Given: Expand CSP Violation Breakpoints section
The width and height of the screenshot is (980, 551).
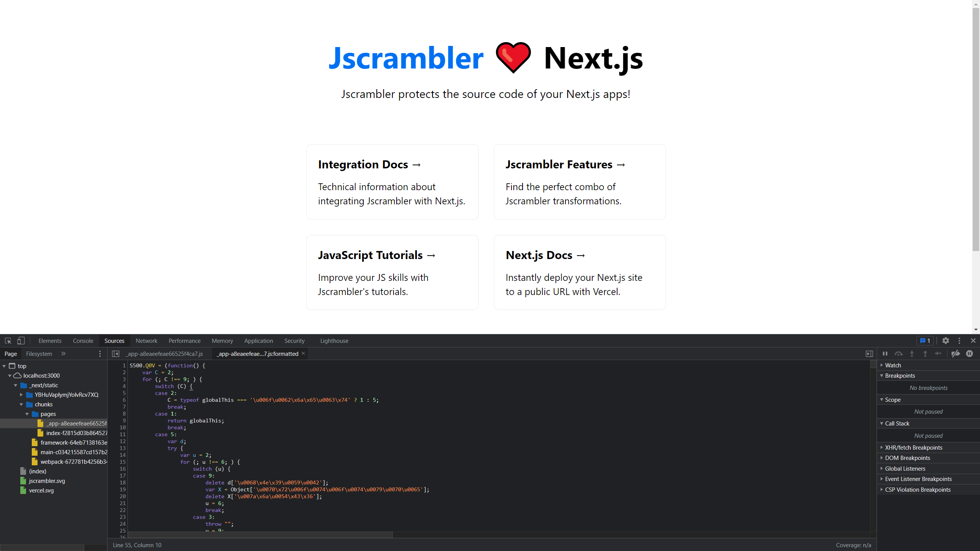Looking at the screenshot, I should pyautogui.click(x=928, y=489).
